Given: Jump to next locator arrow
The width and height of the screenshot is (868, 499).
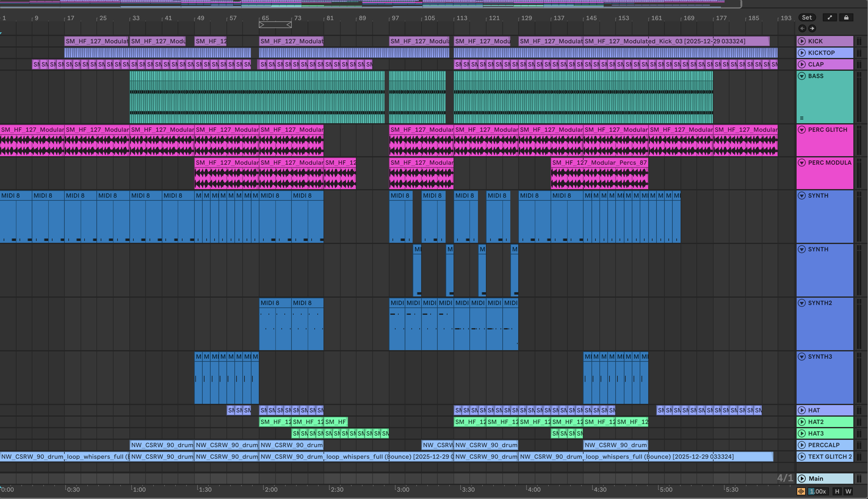Looking at the screenshot, I should tap(812, 28).
